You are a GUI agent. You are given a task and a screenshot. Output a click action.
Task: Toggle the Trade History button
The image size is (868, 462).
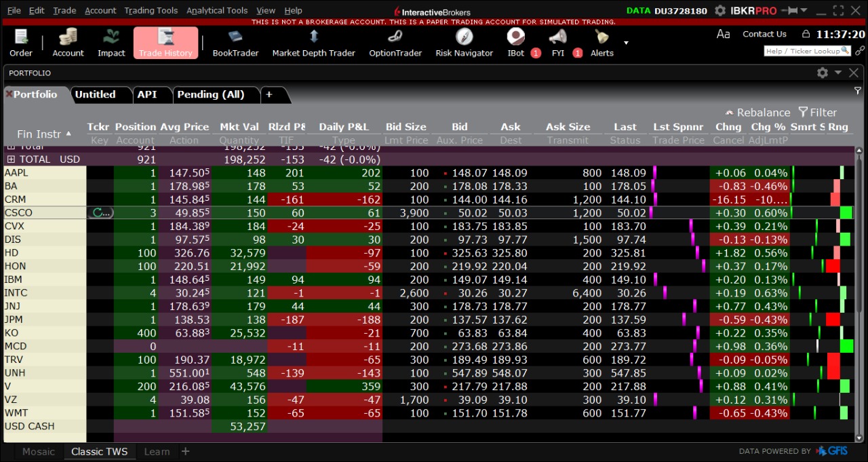point(165,43)
